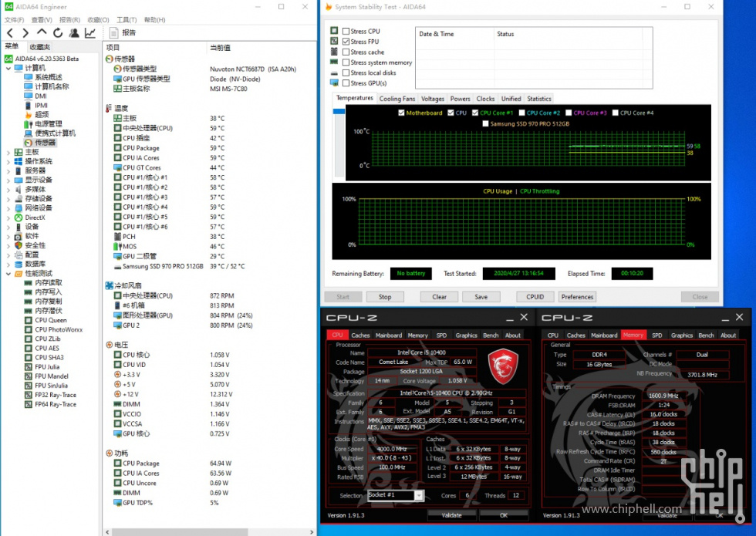Enable the Stress cache checkbox

[346, 52]
